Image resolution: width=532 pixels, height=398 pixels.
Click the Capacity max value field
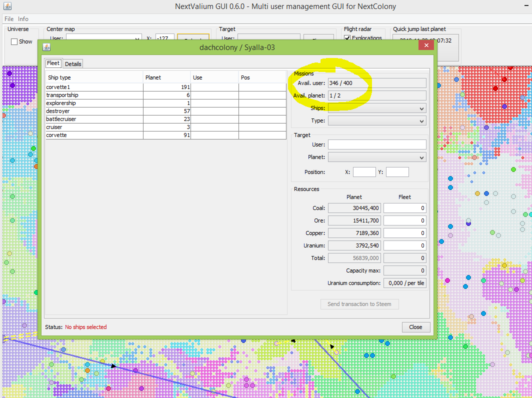pos(405,271)
